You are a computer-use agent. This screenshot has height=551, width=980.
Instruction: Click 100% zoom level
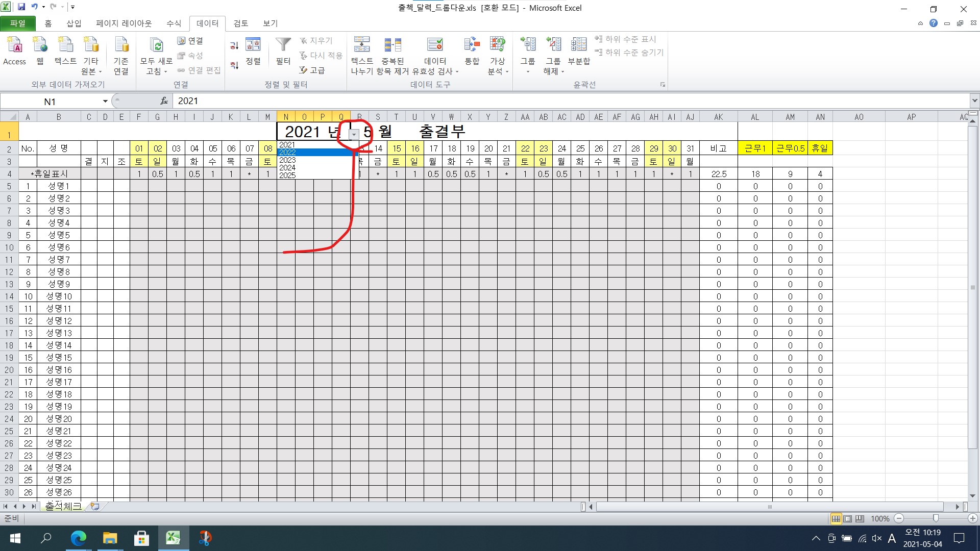(x=880, y=519)
